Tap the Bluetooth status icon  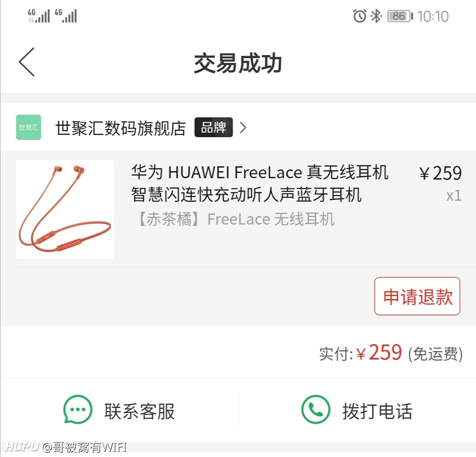tap(376, 16)
